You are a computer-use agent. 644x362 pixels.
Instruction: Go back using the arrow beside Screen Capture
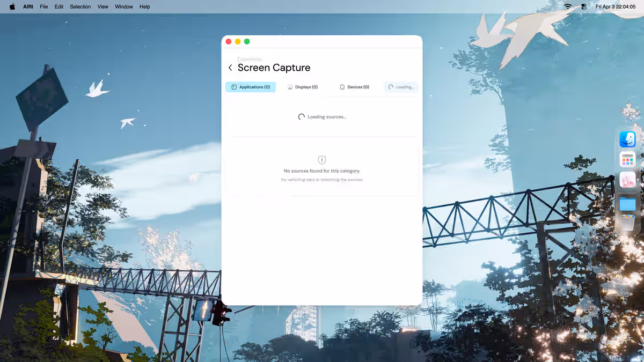[230, 68]
